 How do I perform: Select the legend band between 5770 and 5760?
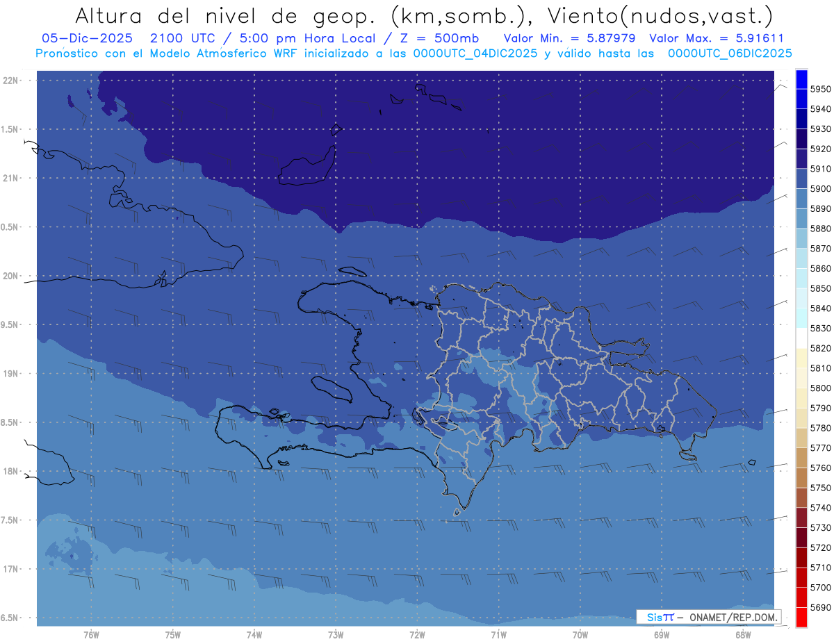801,458
